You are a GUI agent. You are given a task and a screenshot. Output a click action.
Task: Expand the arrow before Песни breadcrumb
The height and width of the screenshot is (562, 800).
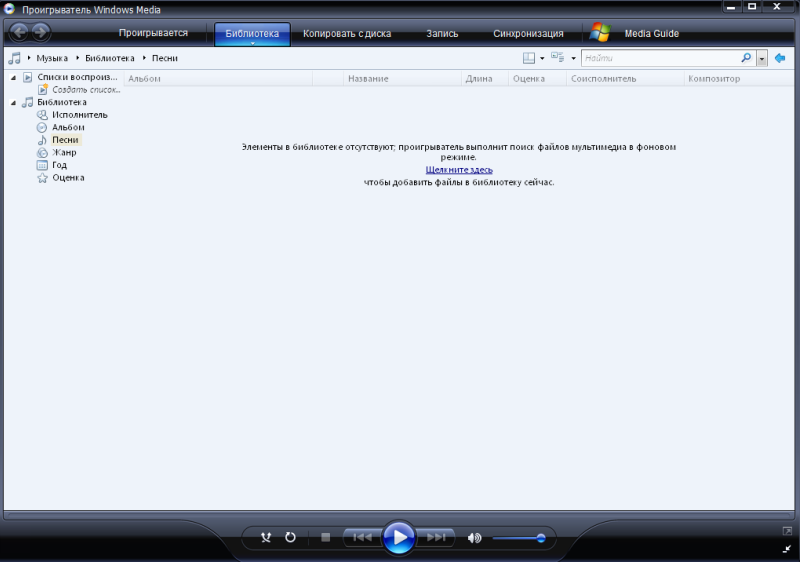tap(144, 58)
